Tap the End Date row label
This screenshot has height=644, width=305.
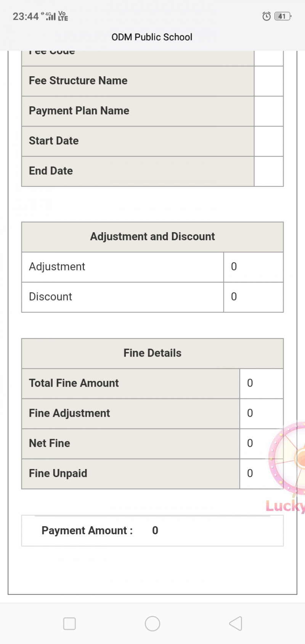click(51, 171)
